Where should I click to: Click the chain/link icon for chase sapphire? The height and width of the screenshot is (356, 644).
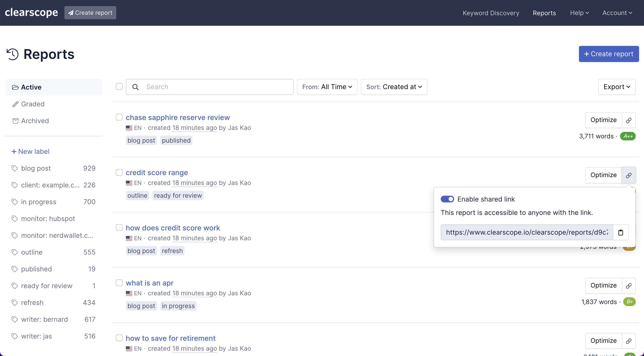628,120
